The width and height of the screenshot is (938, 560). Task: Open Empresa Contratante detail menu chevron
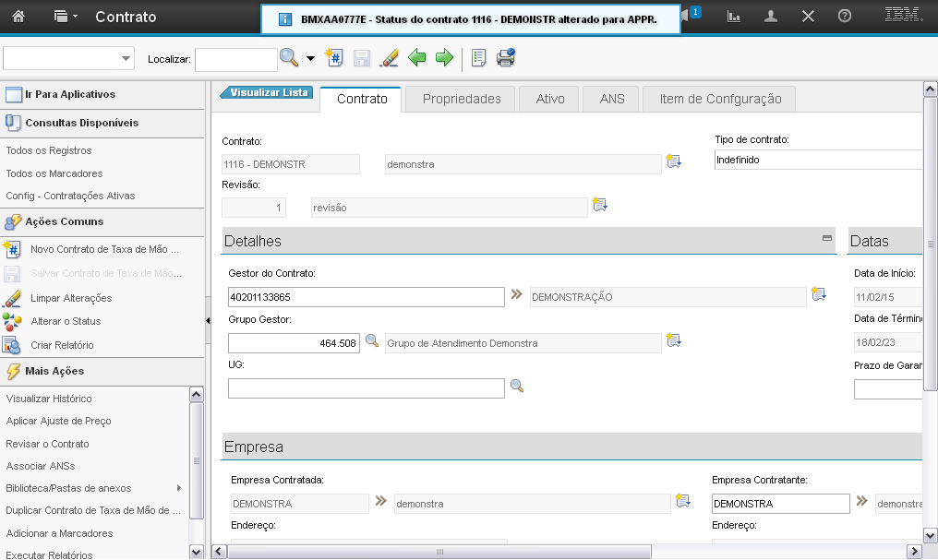[x=861, y=501]
